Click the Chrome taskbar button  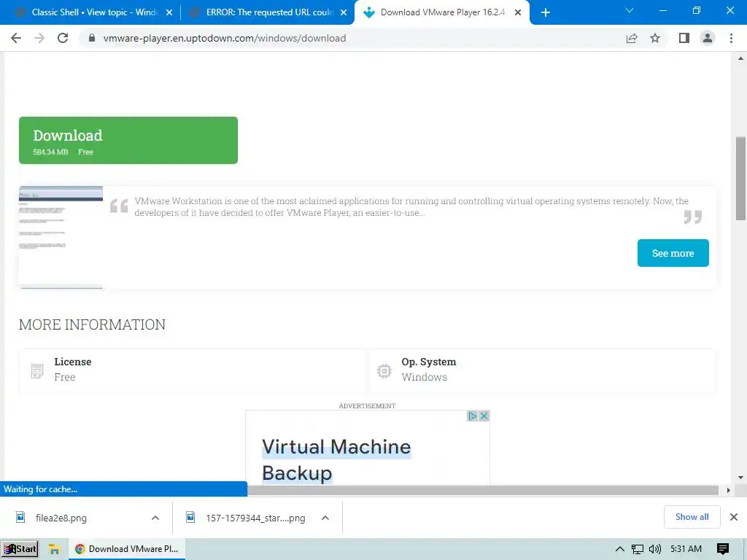[x=127, y=549]
